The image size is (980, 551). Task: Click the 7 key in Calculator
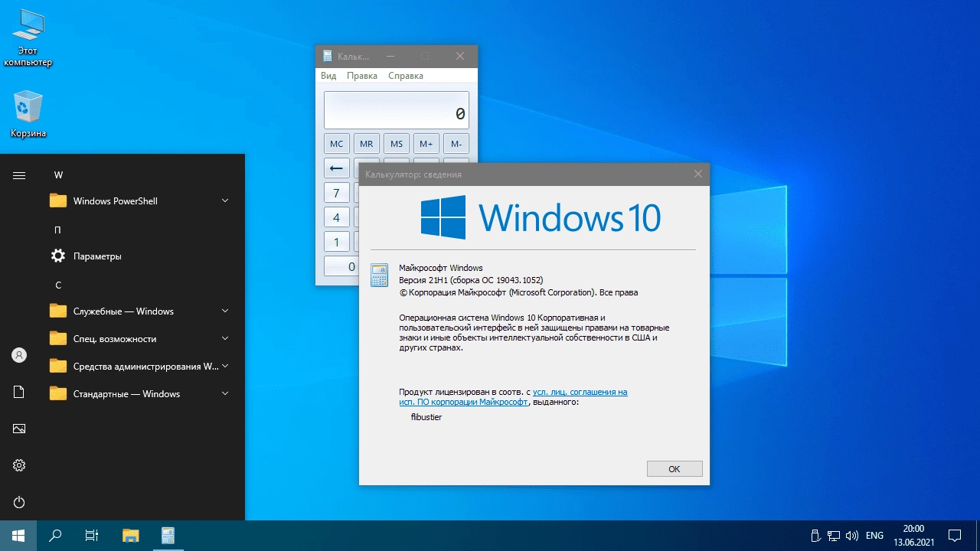(x=337, y=193)
